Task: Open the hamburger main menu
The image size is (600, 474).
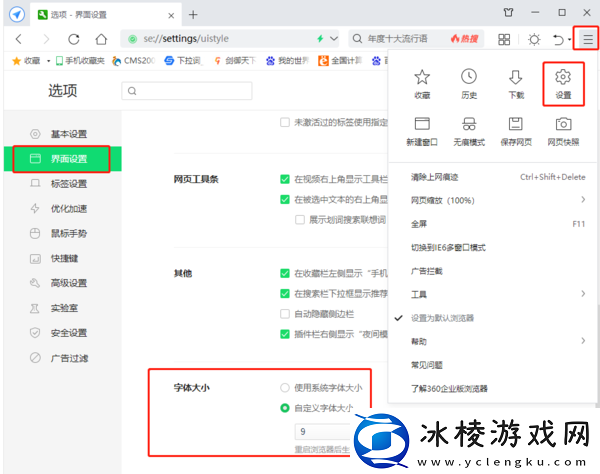Action: [x=588, y=39]
